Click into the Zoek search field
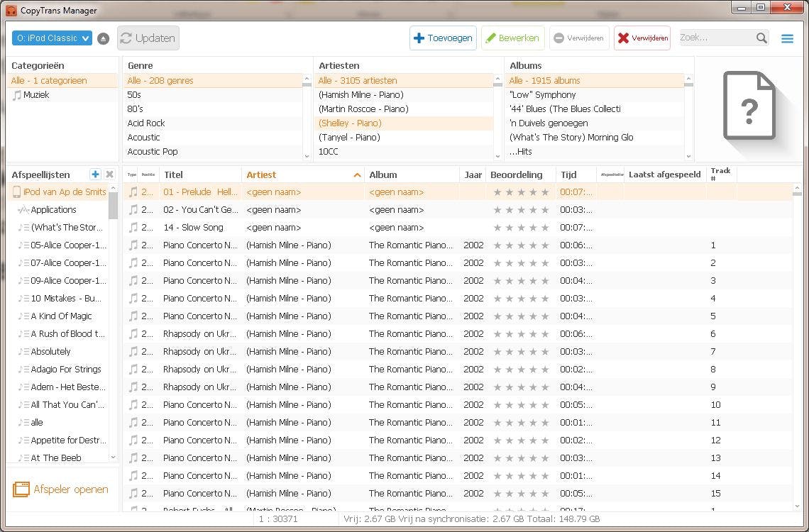The height and width of the screenshot is (532, 809). pyautogui.click(x=717, y=38)
